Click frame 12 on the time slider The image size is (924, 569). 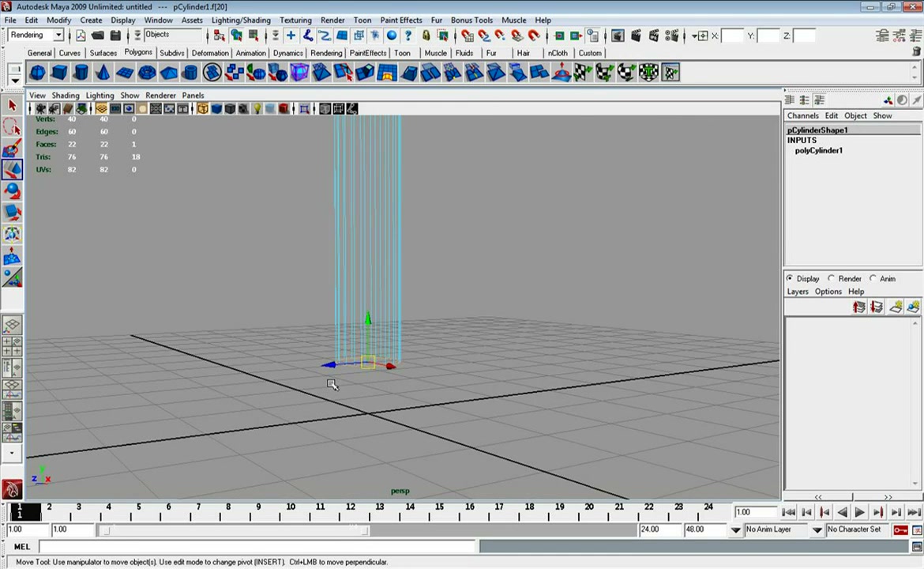tap(350, 512)
